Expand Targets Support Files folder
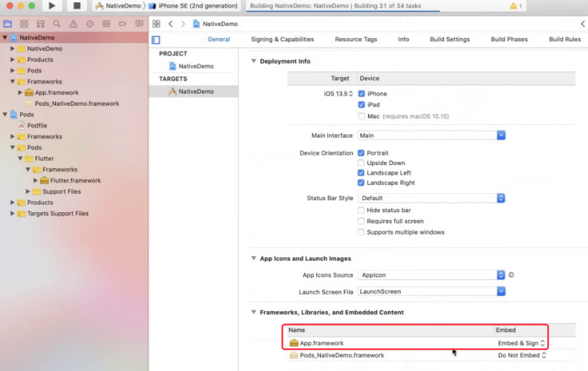This screenshot has width=588, height=371. point(12,213)
